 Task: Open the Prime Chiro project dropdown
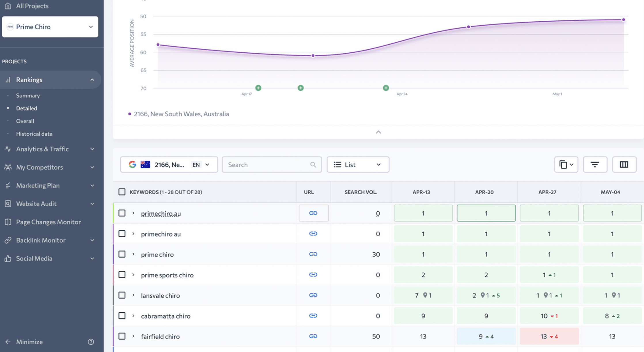(50, 27)
